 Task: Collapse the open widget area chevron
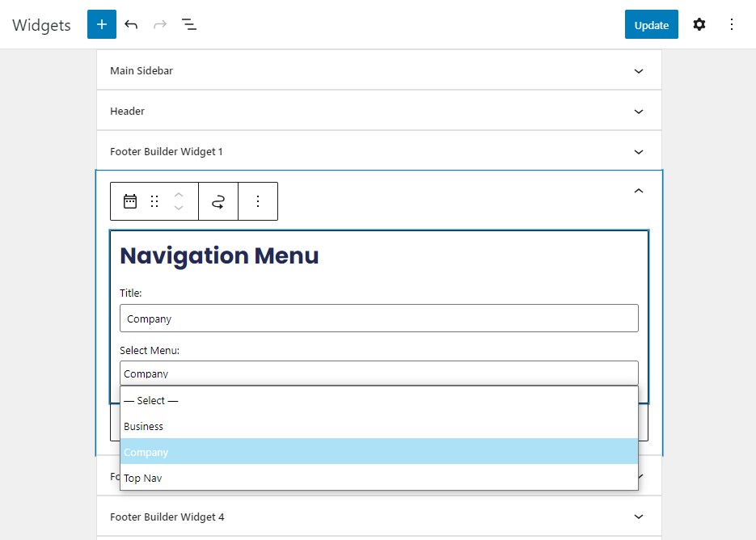[x=639, y=191]
